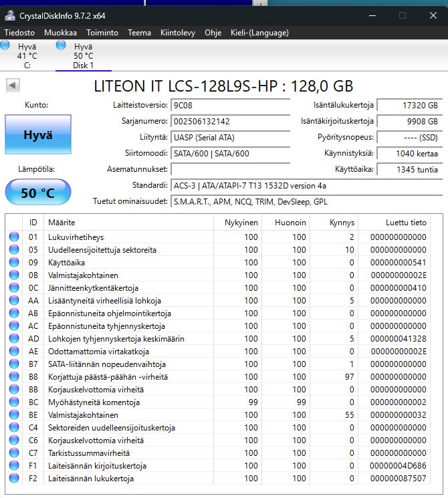Screen dimensions: 448x498
Task: Click the empty Asematunnukset field
Action: point(231,169)
